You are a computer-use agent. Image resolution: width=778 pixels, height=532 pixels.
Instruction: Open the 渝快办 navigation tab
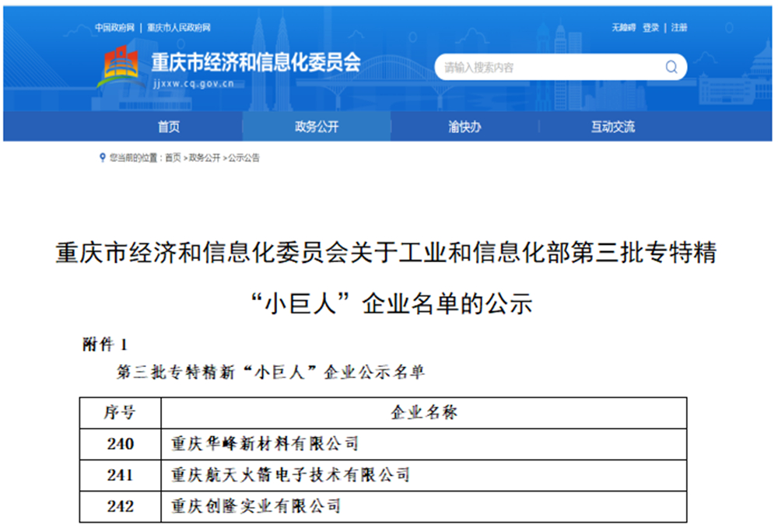464,127
